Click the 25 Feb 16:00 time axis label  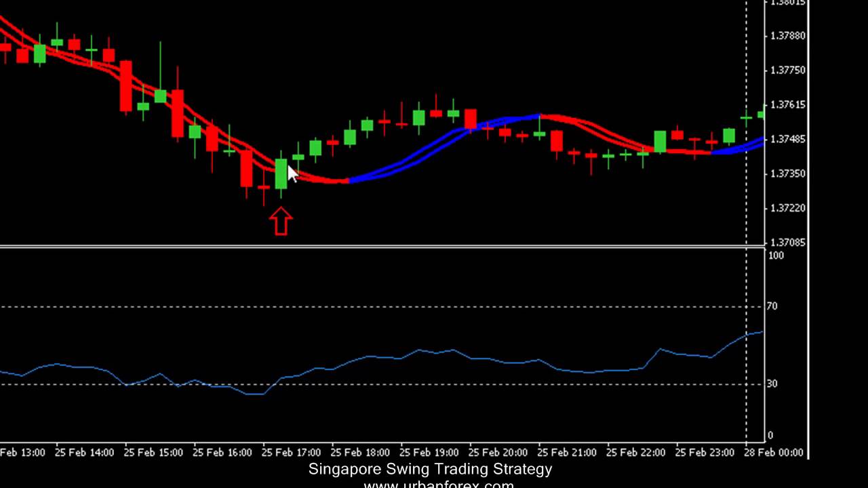pos(222,452)
